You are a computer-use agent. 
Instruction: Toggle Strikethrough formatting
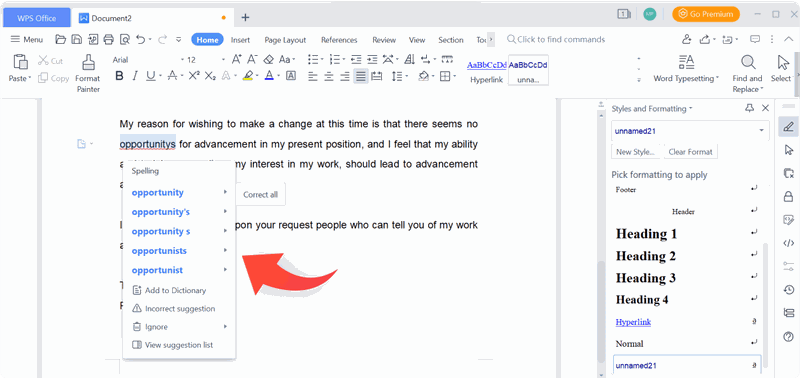click(172, 76)
